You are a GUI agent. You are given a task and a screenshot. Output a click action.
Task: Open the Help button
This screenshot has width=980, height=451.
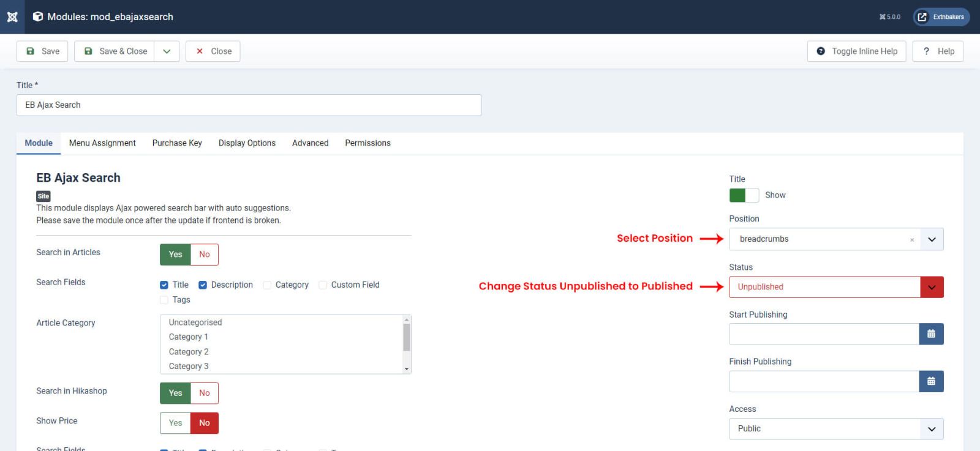point(938,51)
